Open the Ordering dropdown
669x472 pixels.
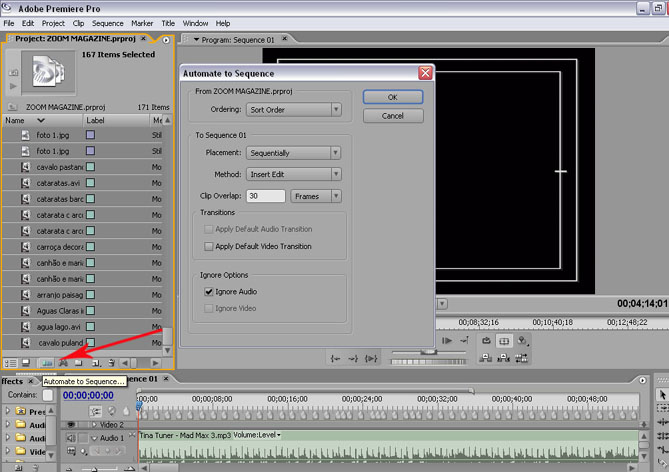(x=294, y=109)
